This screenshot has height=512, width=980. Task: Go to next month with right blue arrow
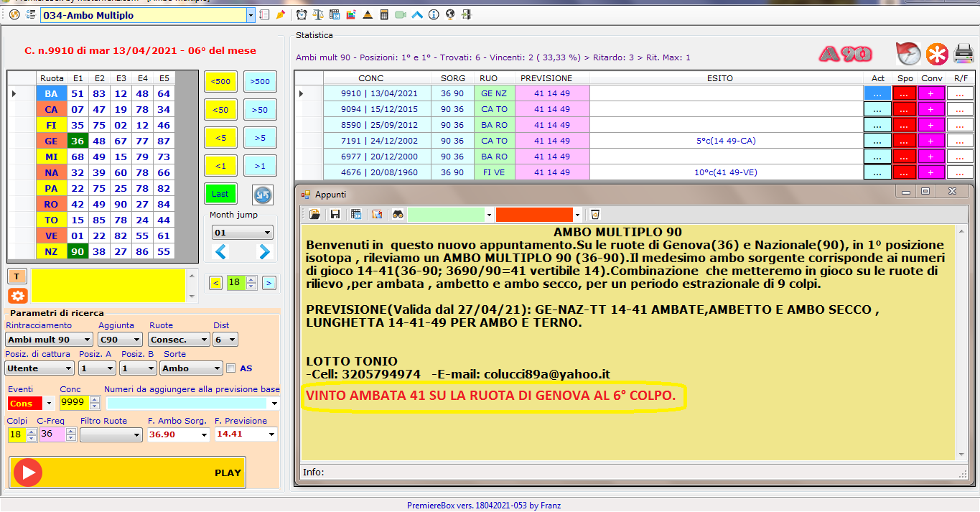[264, 252]
